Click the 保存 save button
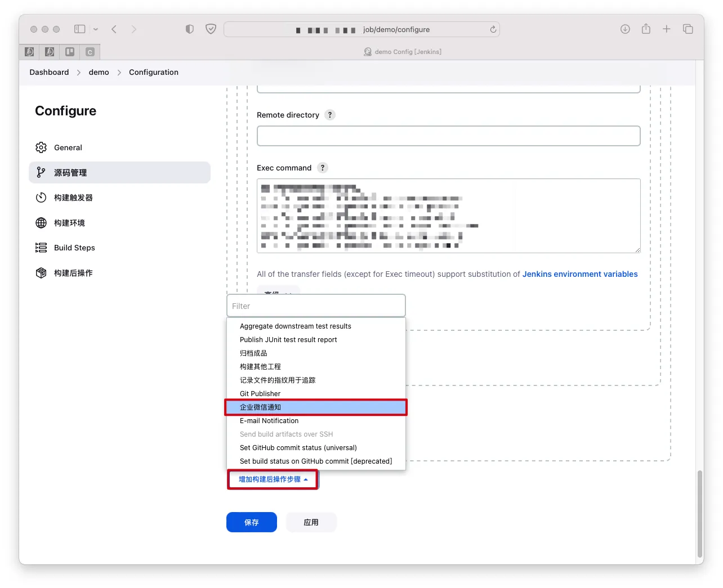 tap(252, 522)
